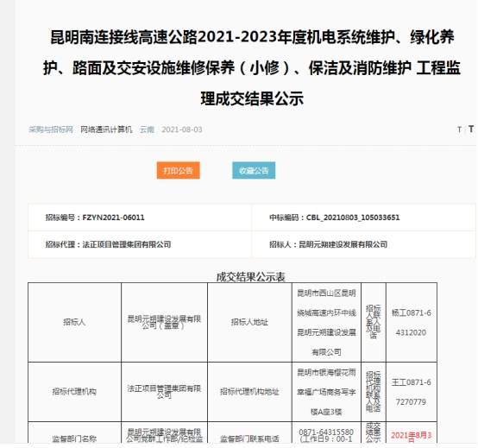Click the 成交结果公示表 table heading

(x=250, y=277)
